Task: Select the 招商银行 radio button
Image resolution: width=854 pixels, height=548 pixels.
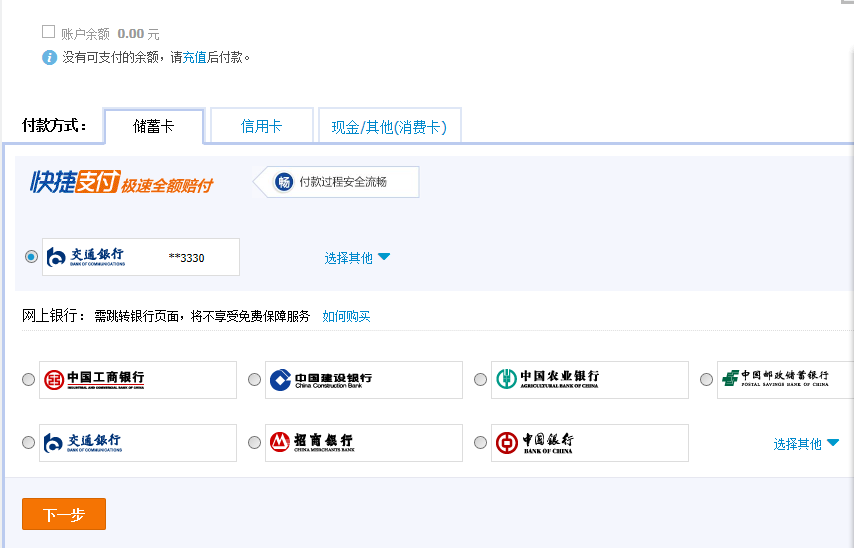Action: tap(254, 443)
